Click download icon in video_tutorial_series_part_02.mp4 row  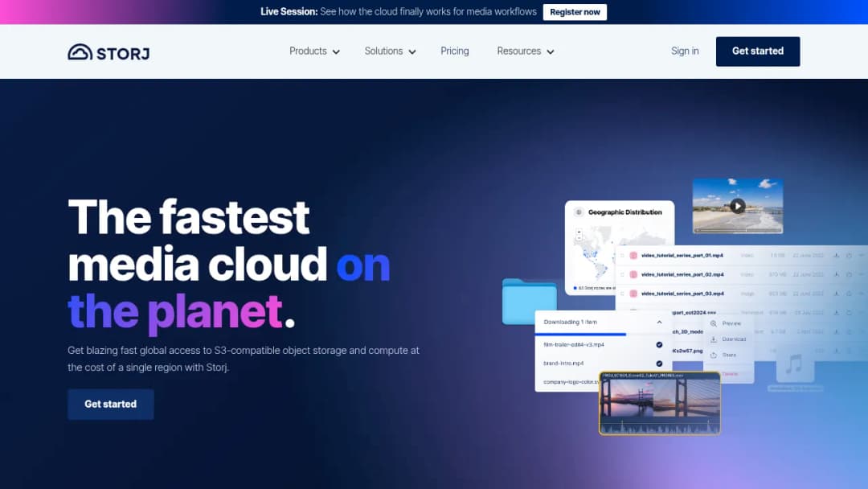(836, 275)
